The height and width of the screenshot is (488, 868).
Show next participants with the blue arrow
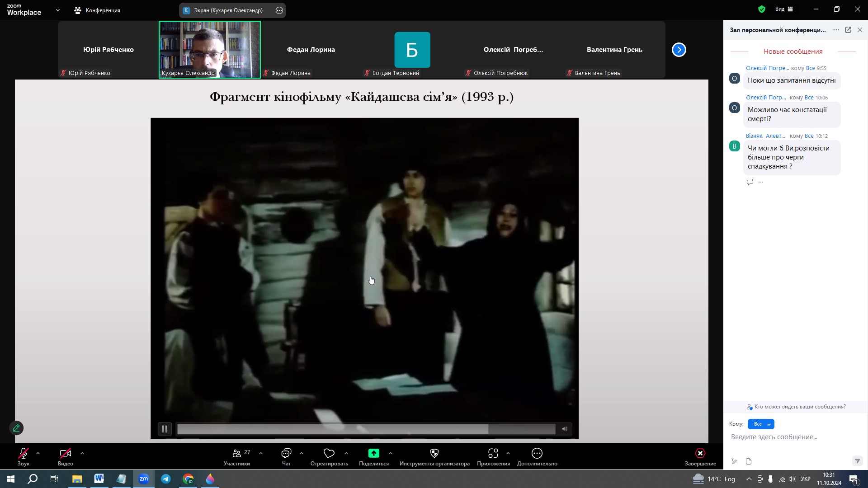[679, 50]
